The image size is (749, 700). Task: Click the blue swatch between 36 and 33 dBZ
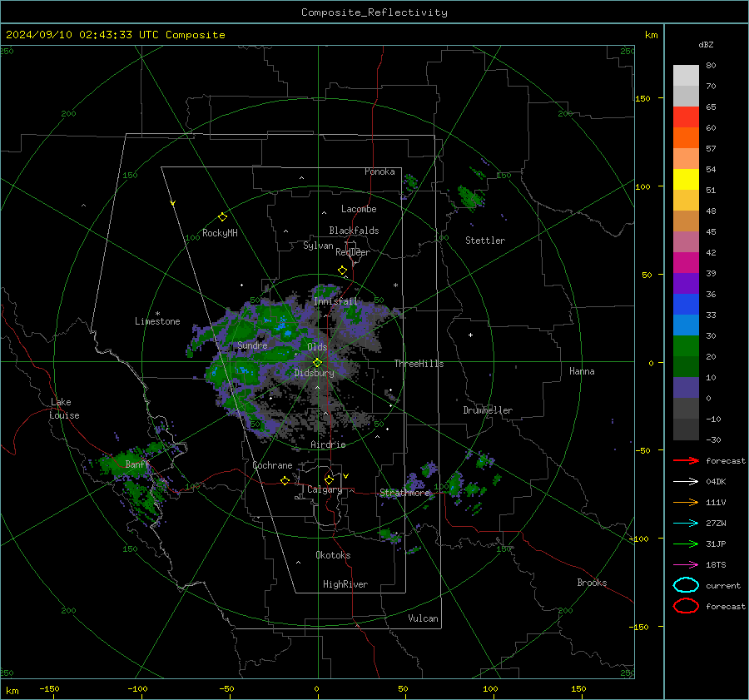click(x=686, y=305)
